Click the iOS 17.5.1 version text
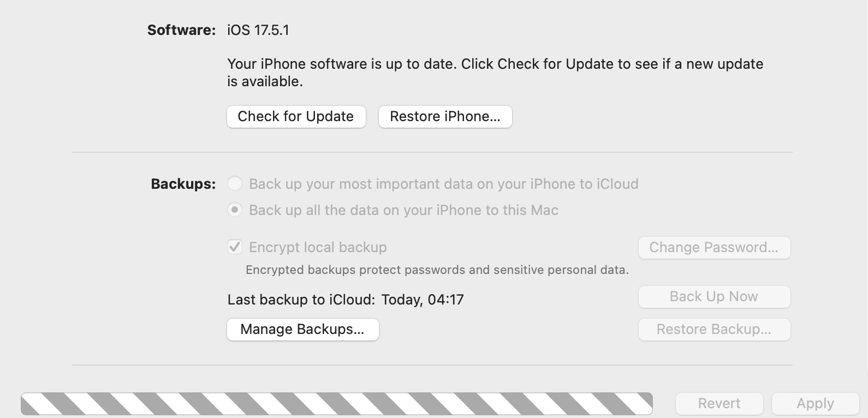868x418 pixels. tap(258, 30)
